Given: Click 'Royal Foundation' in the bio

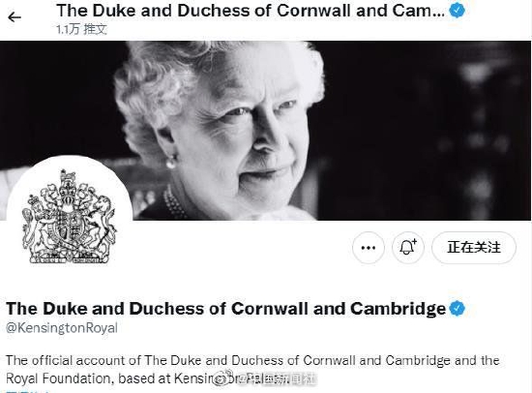Looking at the screenshot, I should tap(58, 378).
